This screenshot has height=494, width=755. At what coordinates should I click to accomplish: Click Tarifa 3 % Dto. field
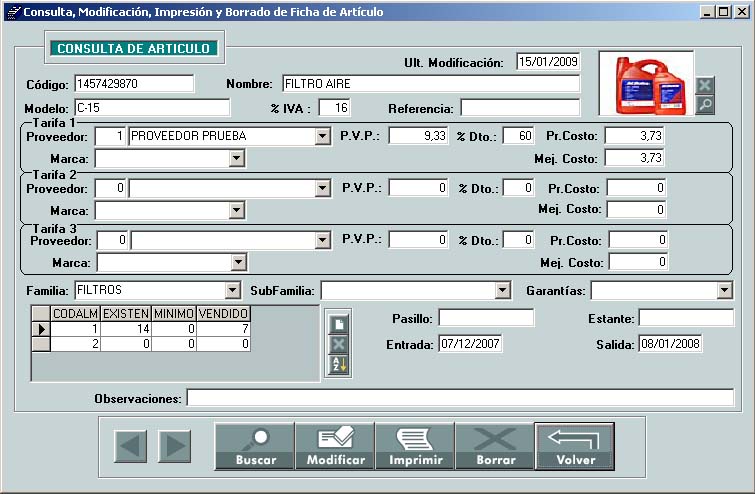point(518,240)
